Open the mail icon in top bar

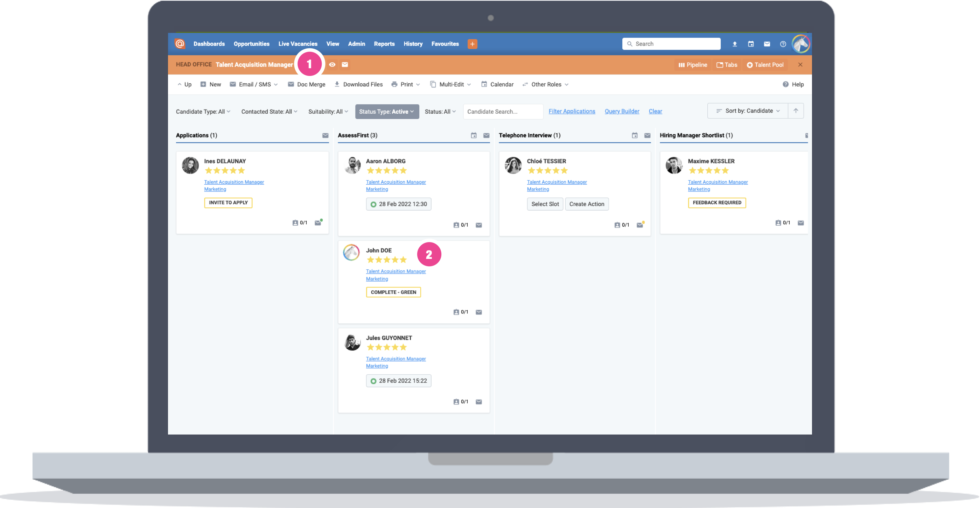[766, 44]
